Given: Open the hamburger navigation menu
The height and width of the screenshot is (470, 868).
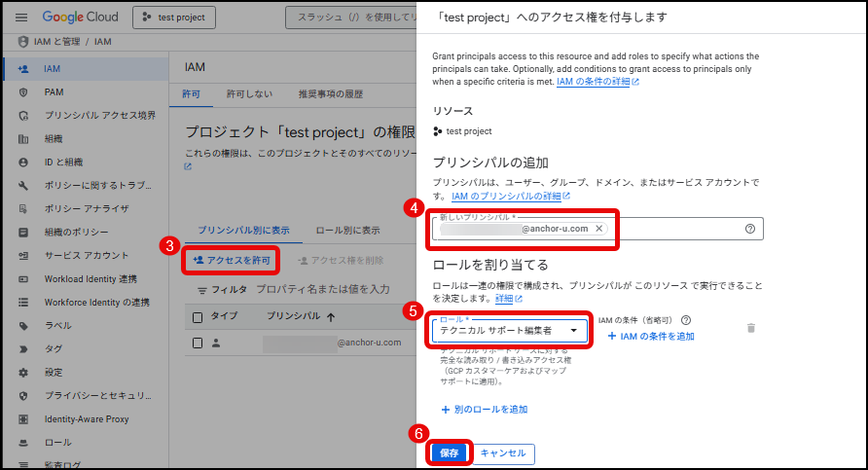Looking at the screenshot, I should (x=21, y=18).
